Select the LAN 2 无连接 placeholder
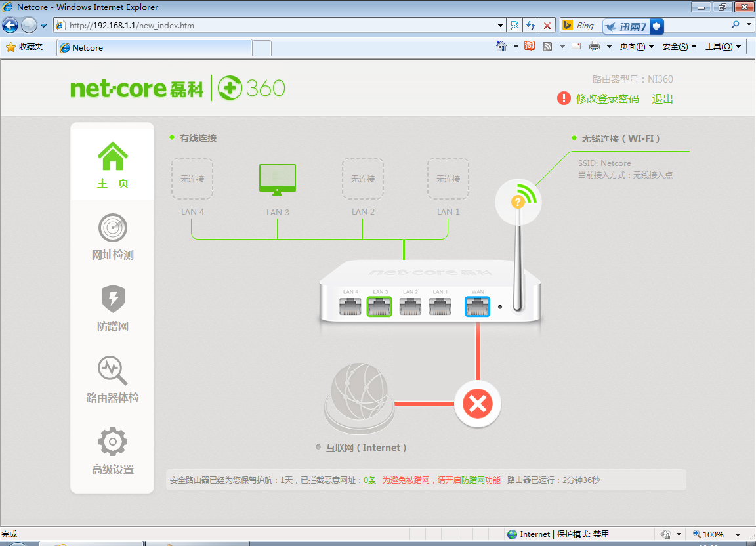The image size is (756, 546). [x=362, y=178]
